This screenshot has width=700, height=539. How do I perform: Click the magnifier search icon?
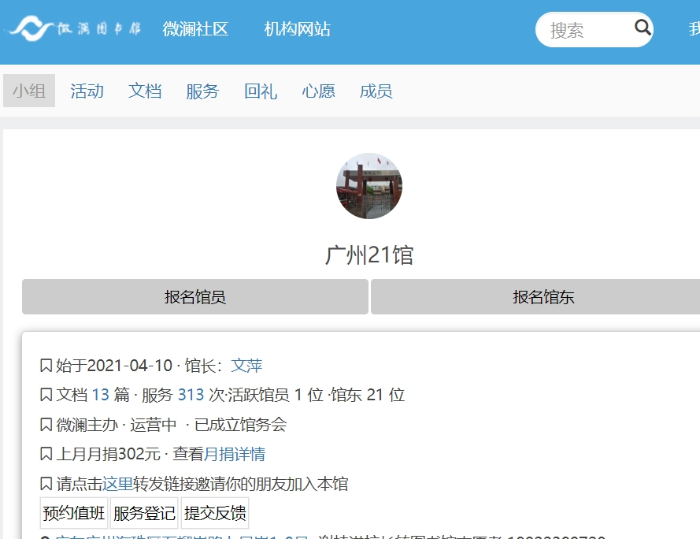point(642,28)
